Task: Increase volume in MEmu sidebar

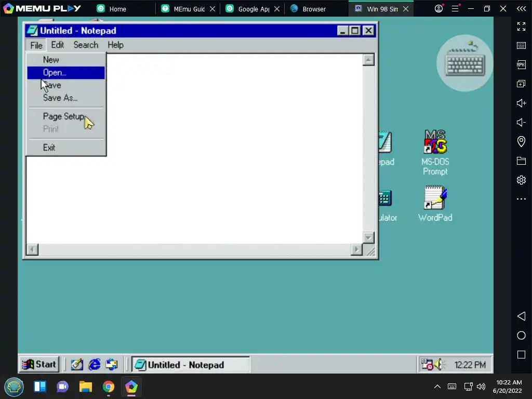Action: [521, 103]
